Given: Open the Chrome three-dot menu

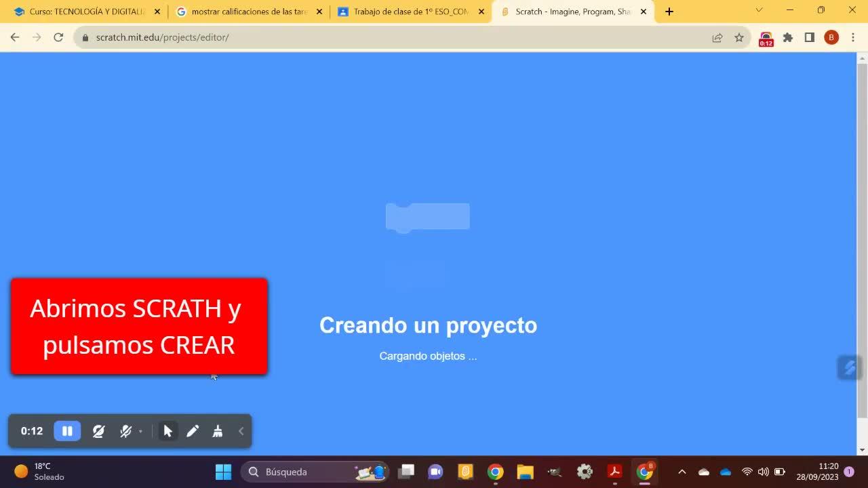Looking at the screenshot, I should pyautogui.click(x=853, y=37).
